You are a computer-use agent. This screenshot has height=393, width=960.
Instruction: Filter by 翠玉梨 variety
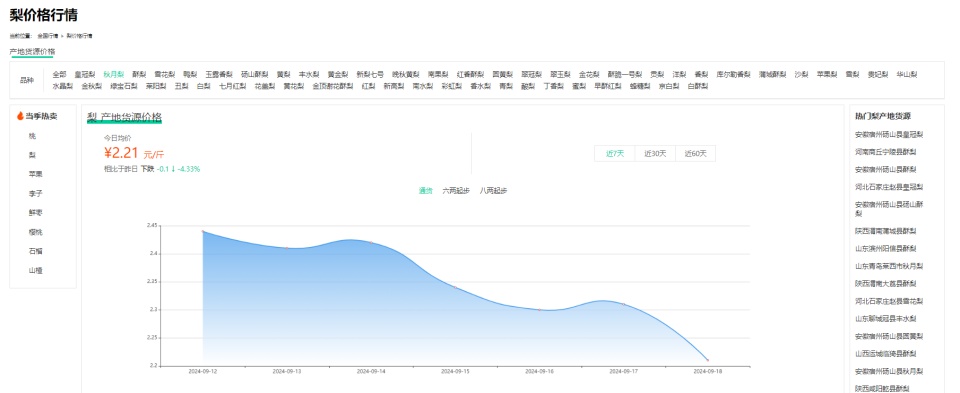(x=561, y=74)
